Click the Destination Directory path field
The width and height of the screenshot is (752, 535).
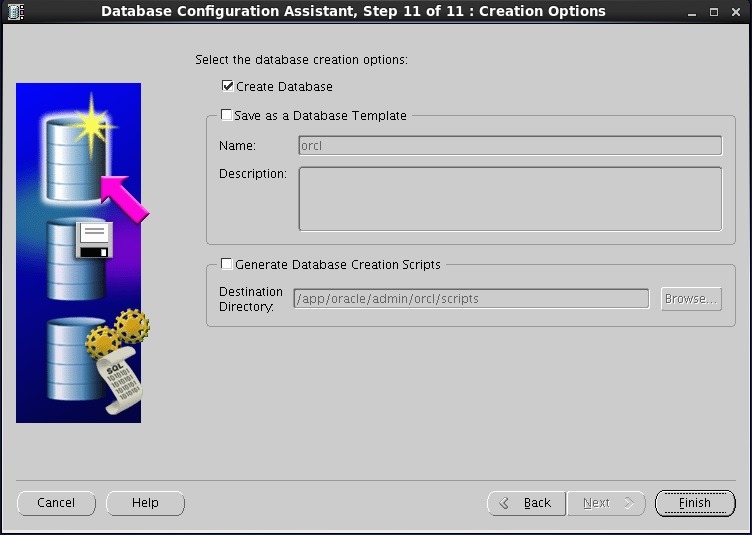(x=471, y=299)
